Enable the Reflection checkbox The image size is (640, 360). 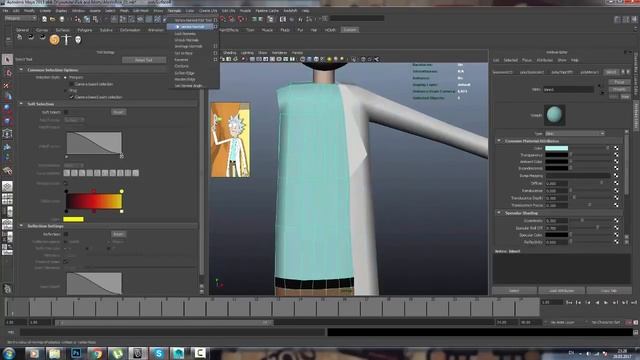[x=66, y=234]
